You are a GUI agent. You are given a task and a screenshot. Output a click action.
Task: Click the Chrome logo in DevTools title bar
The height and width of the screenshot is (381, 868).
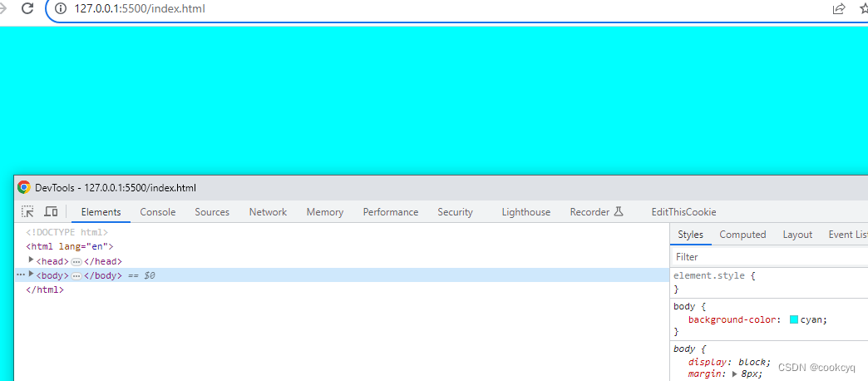click(24, 188)
